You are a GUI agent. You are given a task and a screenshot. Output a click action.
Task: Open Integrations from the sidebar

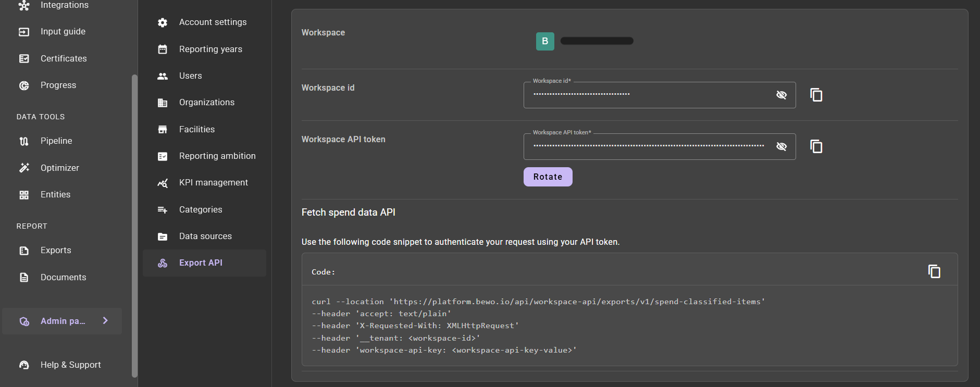[x=65, y=5]
